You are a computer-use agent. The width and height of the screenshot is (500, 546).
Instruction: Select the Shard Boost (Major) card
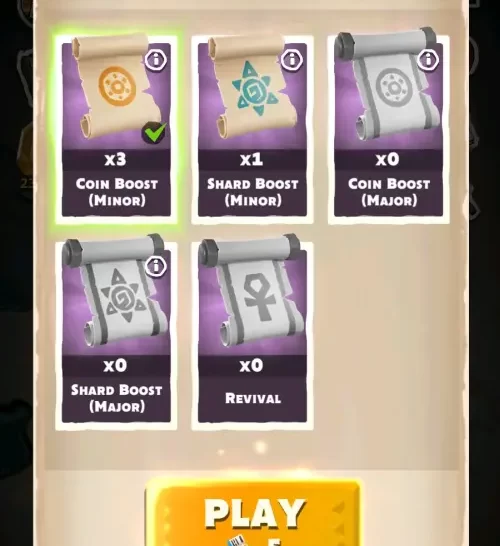tap(116, 336)
